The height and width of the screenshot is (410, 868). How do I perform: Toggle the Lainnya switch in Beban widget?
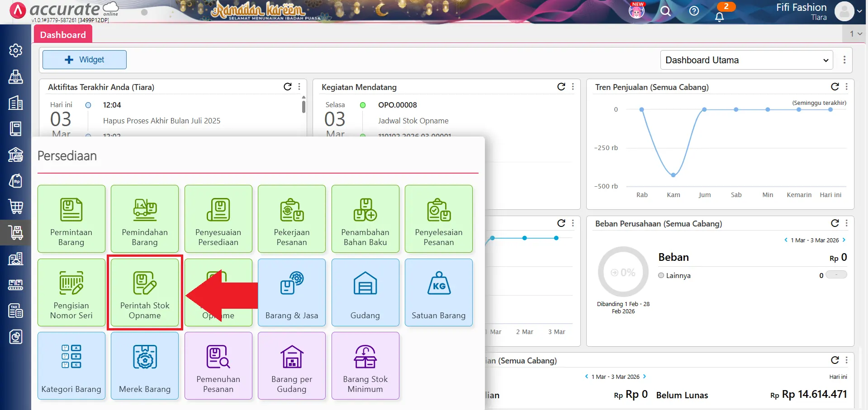pyautogui.click(x=836, y=275)
